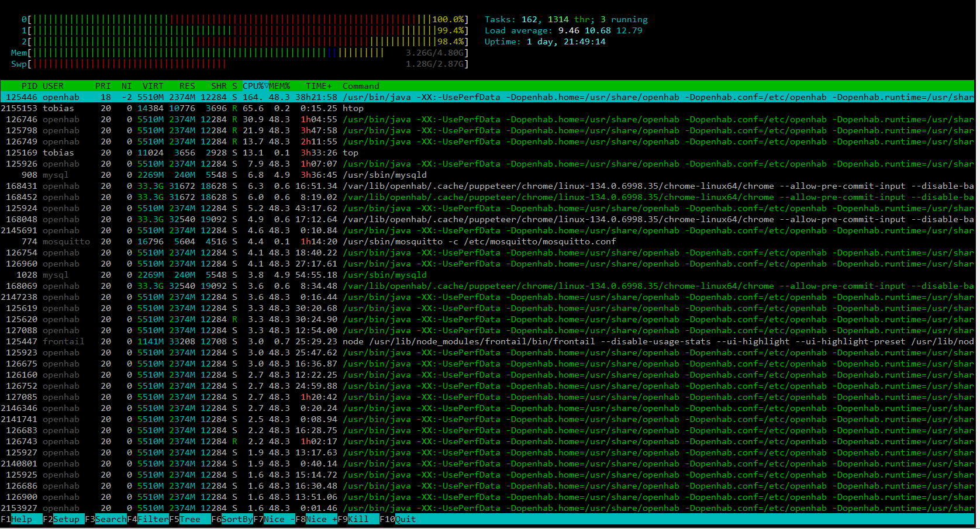Image resolution: width=980 pixels, height=529 pixels.
Task: Select the frontail node process row PID 125447
Action: [x=487, y=341]
